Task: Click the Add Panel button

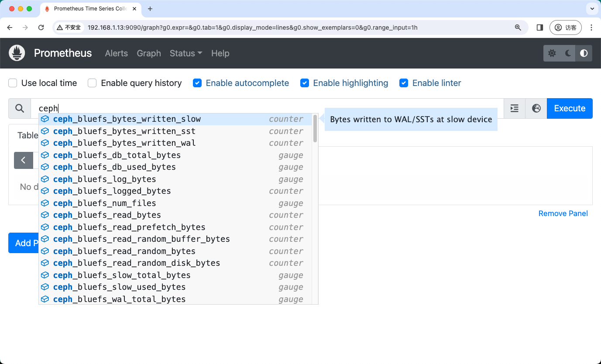Action: pyautogui.click(x=23, y=243)
